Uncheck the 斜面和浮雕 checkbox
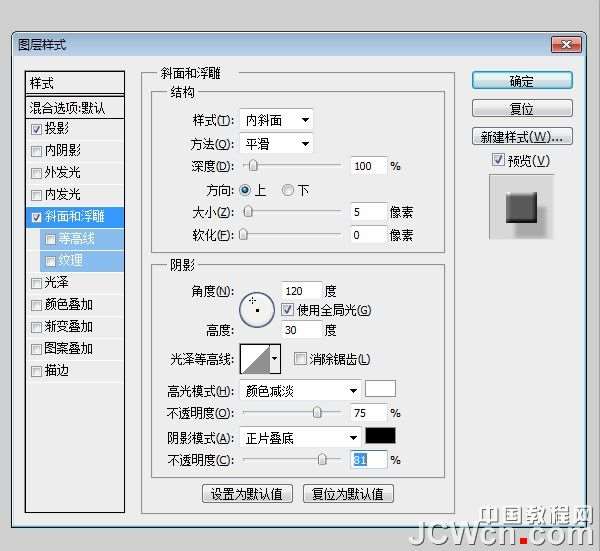The height and width of the screenshot is (551, 600). pyautogui.click(x=36, y=217)
